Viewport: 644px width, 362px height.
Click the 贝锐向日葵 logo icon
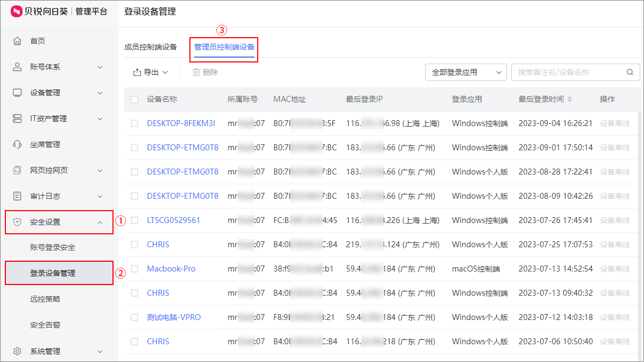(x=17, y=11)
